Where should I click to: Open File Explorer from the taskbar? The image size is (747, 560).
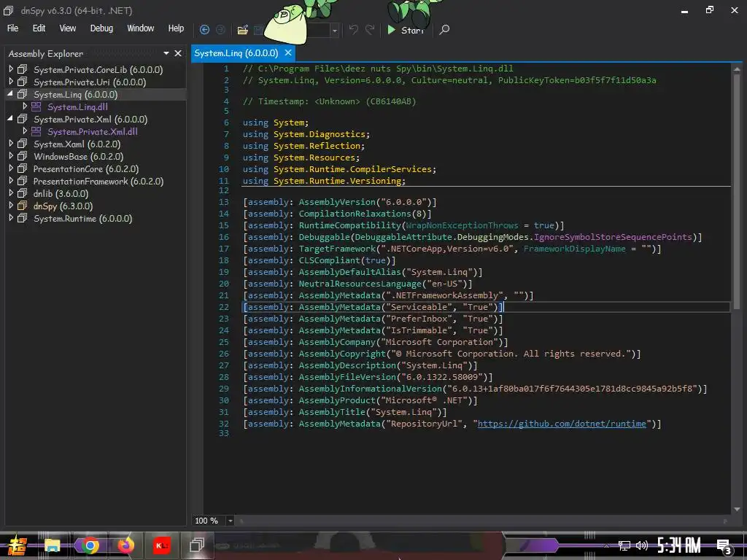tap(53, 545)
